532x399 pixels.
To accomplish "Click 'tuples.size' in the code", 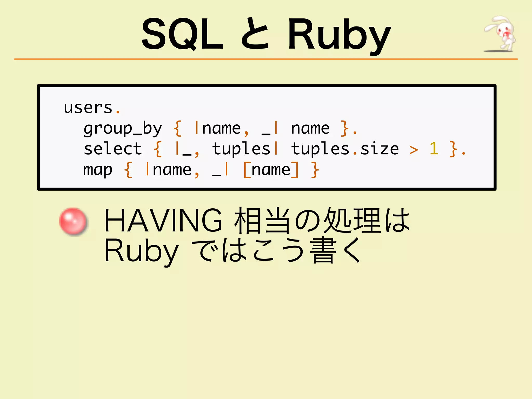I will (x=345, y=149).
